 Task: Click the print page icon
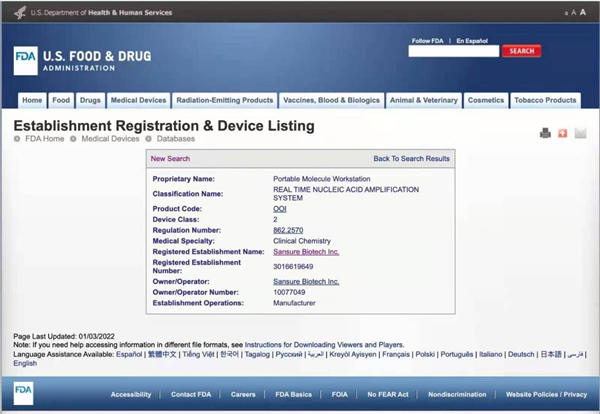pos(545,133)
